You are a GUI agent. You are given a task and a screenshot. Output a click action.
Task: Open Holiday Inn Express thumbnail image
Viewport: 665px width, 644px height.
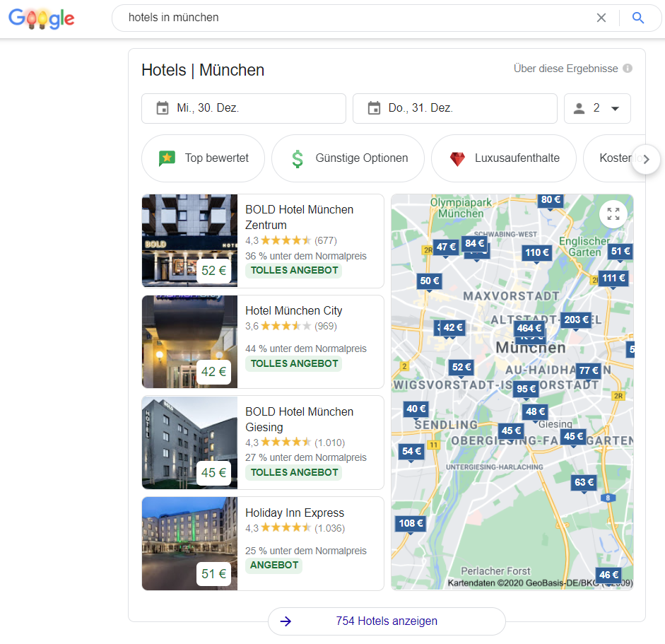[189, 544]
